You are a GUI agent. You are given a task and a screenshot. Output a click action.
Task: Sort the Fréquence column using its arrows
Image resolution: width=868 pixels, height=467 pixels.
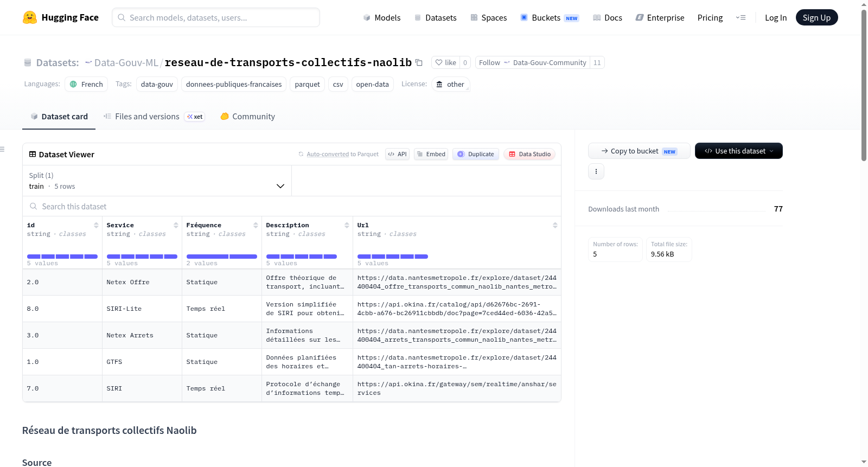[x=256, y=225]
